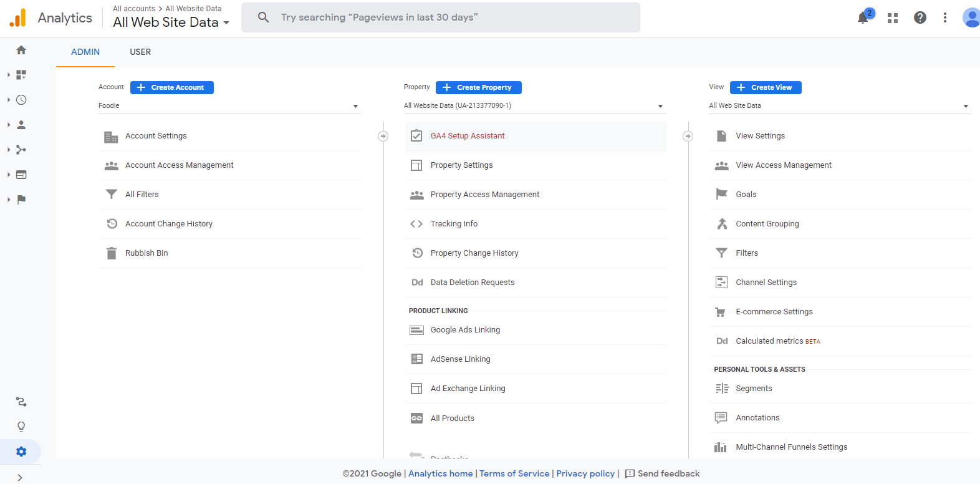Open Real-time clock icon in sidebar
The height and width of the screenshot is (484, 980).
point(21,100)
